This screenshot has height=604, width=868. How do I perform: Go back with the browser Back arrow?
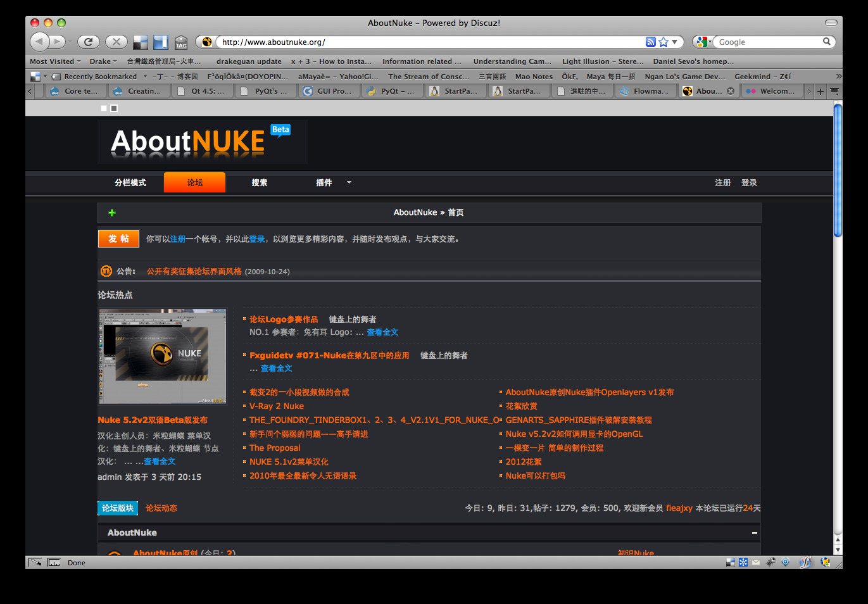click(39, 42)
